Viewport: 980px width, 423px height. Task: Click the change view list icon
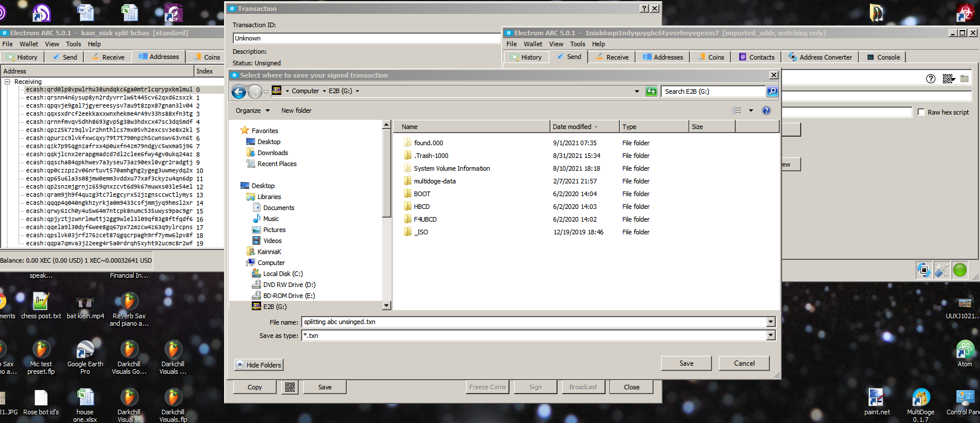736,111
